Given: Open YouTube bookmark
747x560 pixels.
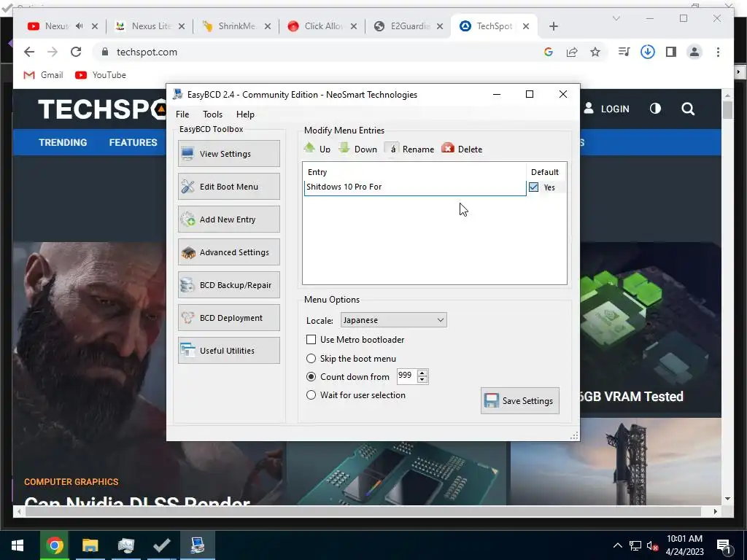Looking at the screenshot, I should 101,75.
